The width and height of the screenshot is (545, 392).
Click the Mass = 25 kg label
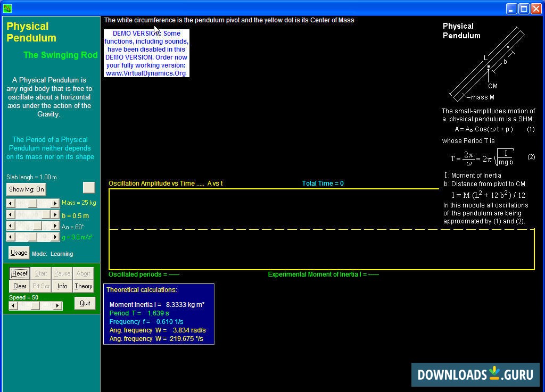(79, 203)
